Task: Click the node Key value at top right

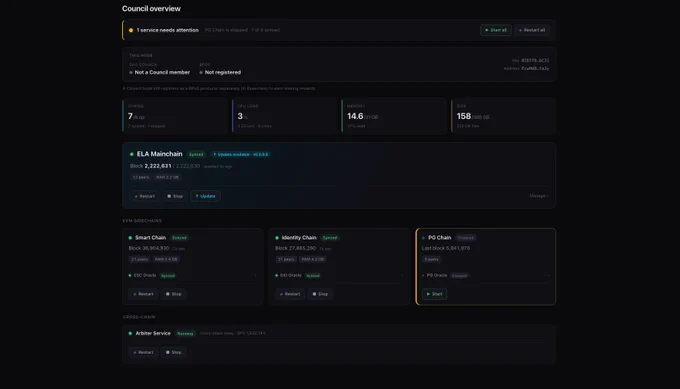Action: [535, 60]
